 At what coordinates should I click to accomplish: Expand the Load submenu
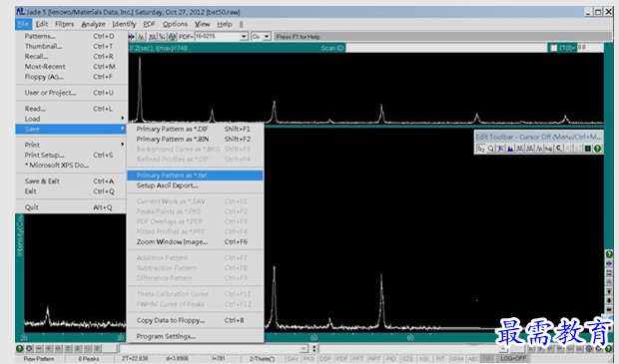coord(71,119)
